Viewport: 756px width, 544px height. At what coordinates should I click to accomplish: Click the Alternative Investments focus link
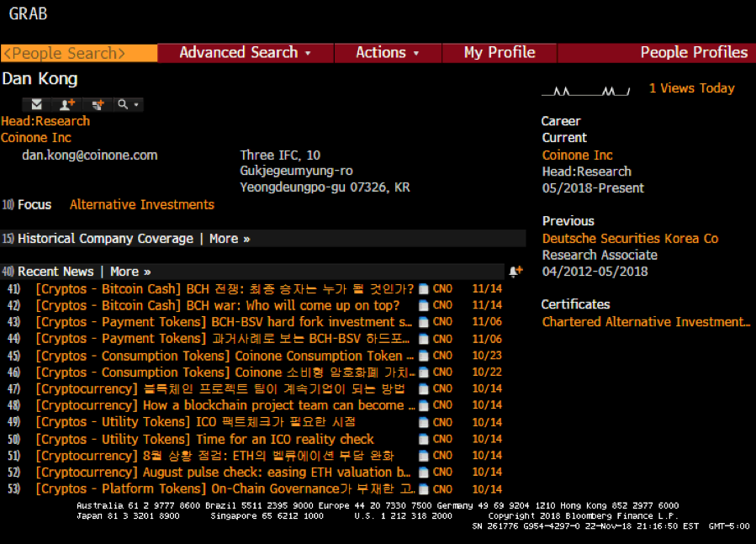pos(141,205)
